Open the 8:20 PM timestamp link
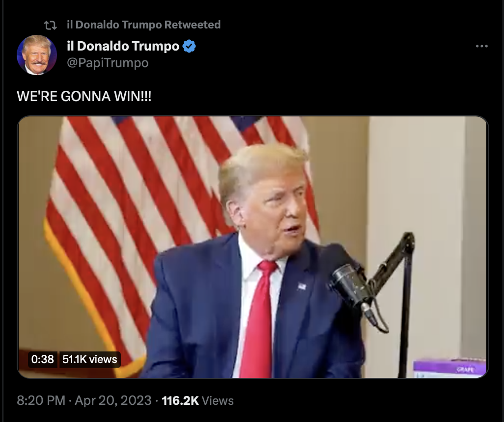 click(41, 400)
